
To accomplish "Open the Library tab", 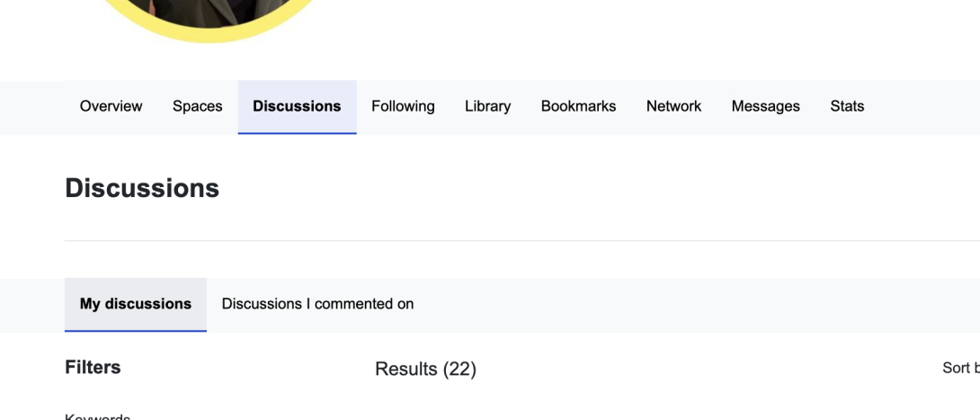I will [x=487, y=106].
